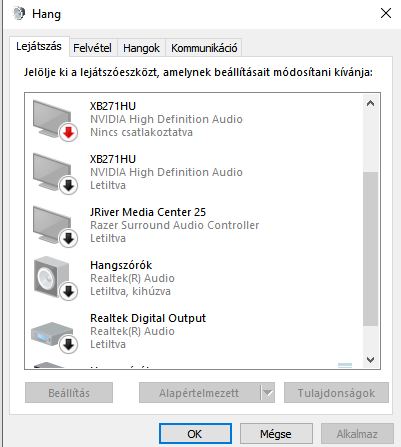Go to the Kommunikáció tab
Viewport: 401px width, 447px height.
coord(204,48)
